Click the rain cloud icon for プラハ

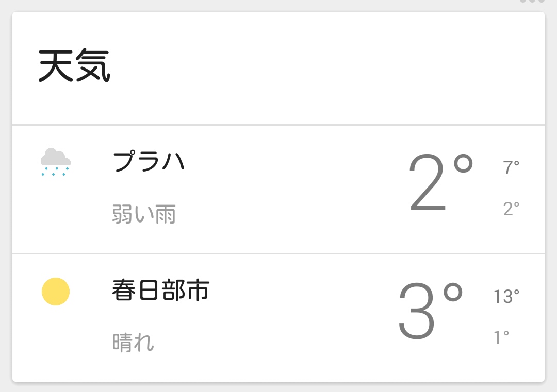click(x=56, y=162)
